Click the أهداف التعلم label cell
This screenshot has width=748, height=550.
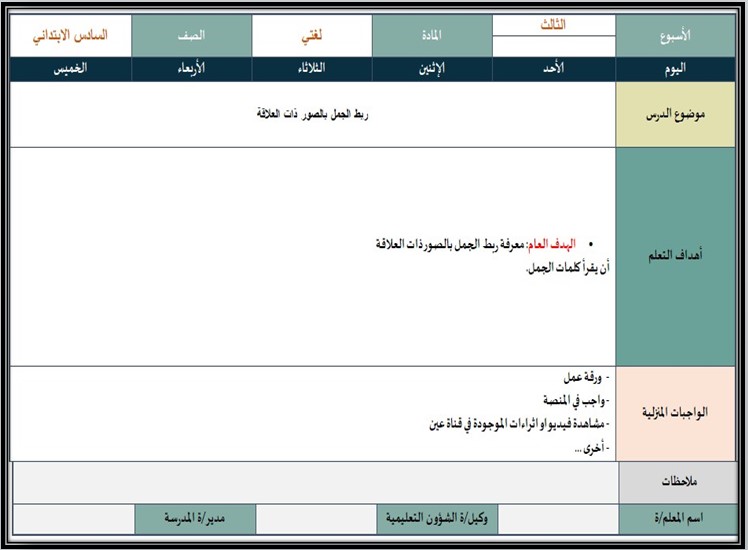pyautogui.click(x=675, y=257)
